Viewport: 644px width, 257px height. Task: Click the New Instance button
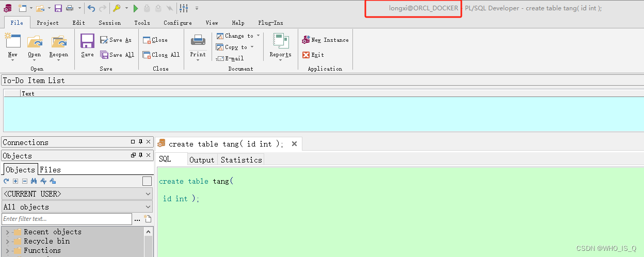point(326,40)
